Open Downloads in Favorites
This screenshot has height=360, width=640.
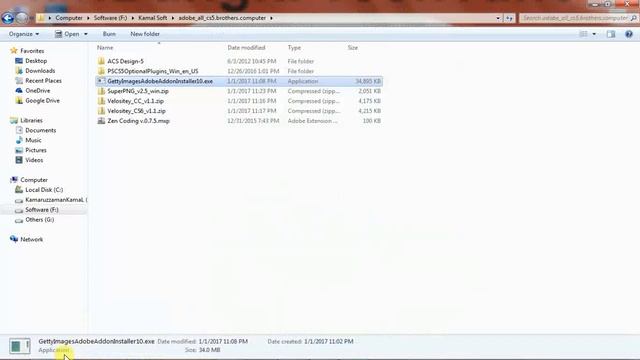[x=40, y=71]
